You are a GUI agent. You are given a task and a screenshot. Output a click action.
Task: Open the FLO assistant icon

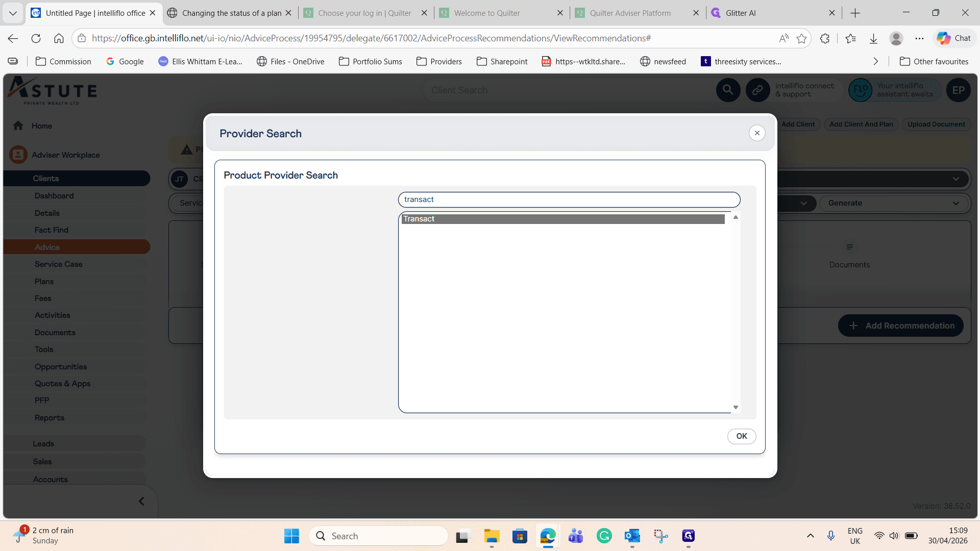click(x=860, y=90)
